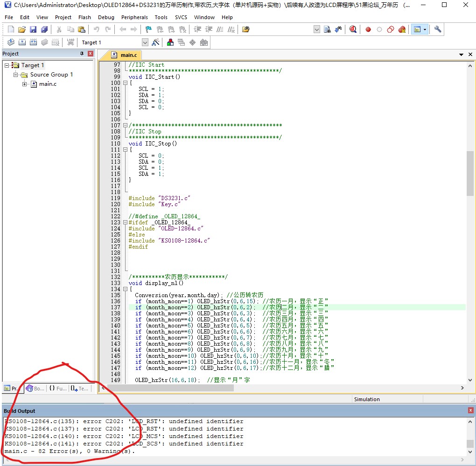
Task: Open the Peripherals menu
Action: 134,17
